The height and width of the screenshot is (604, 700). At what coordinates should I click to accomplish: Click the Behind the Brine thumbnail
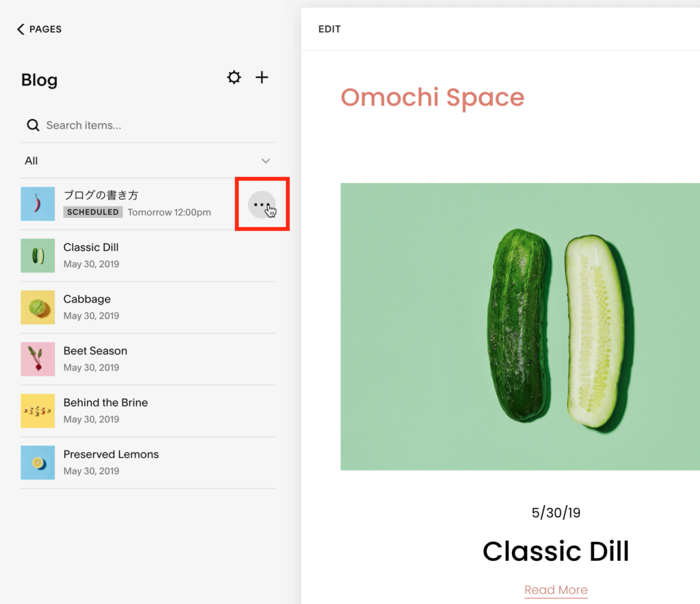point(38,411)
